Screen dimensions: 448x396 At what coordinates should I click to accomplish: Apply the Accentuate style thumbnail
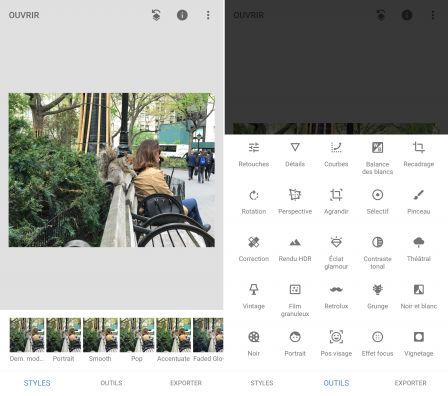point(174,339)
